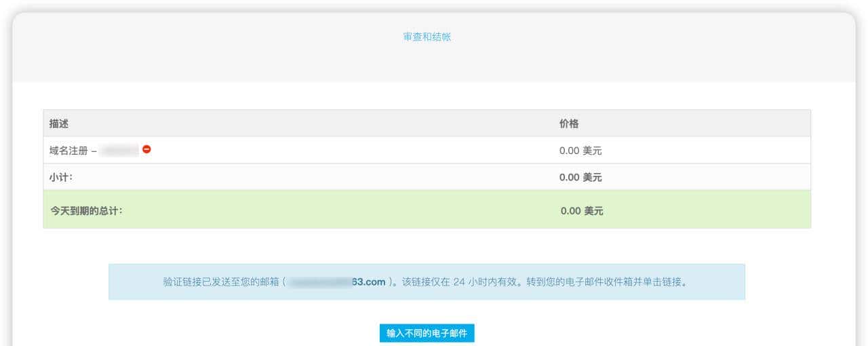868x346 pixels.
Task: Remove the domain registration item using red icon
Action: coord(146,149)
